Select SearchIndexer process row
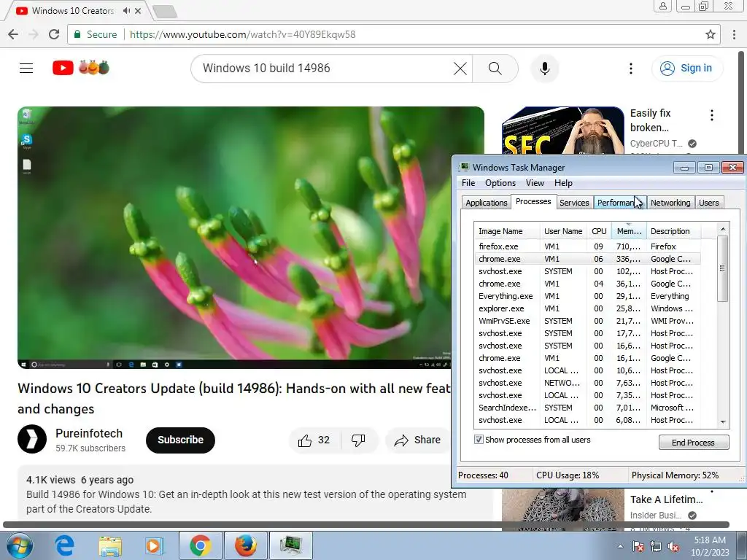 coord(587,407)
